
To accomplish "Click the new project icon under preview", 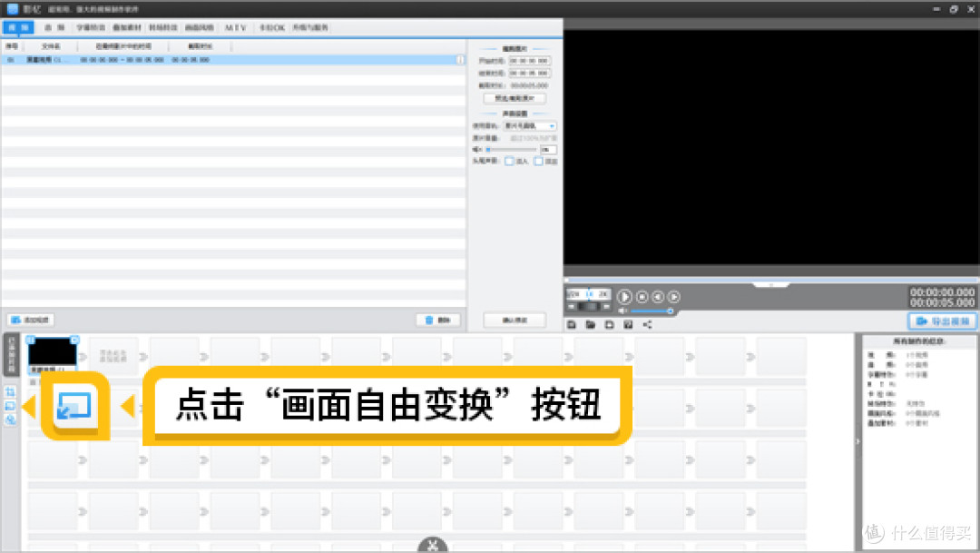I will tap(610, 325).
